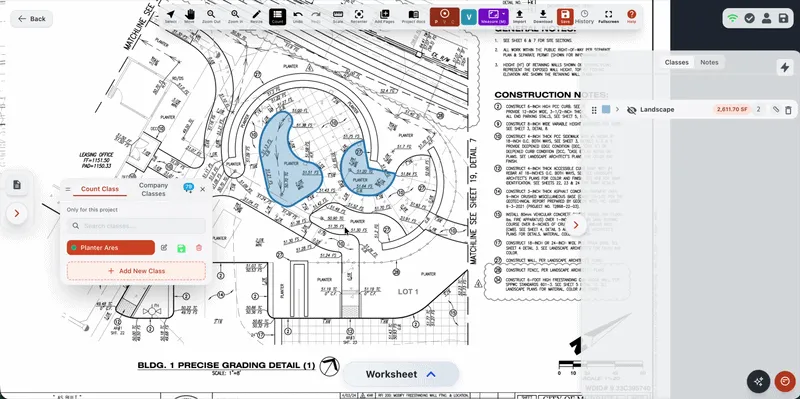Click the blue 79 chat badge
Image resolution: width=800 pixels, height=399 pixels.
(188, 187)
